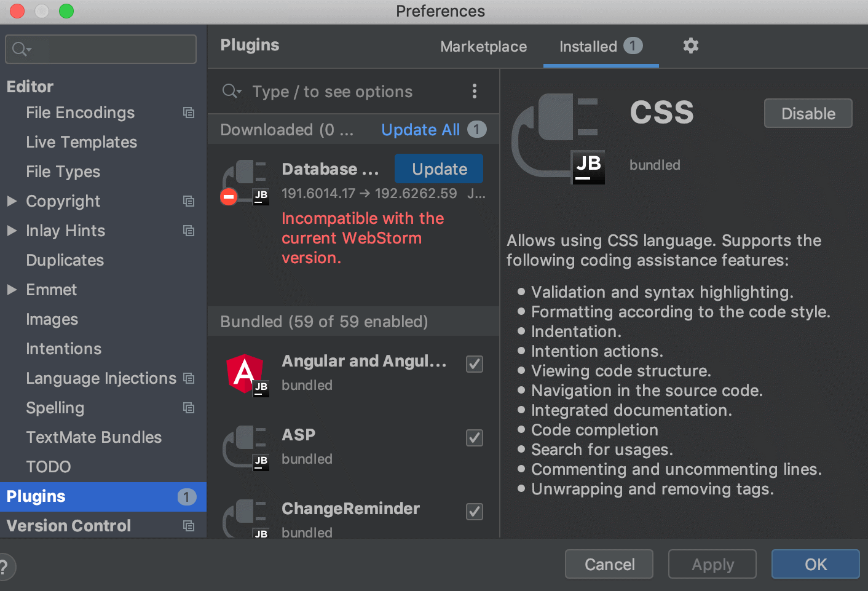
Task: Click the ASP plugin icon
Action: coord(245,446)
